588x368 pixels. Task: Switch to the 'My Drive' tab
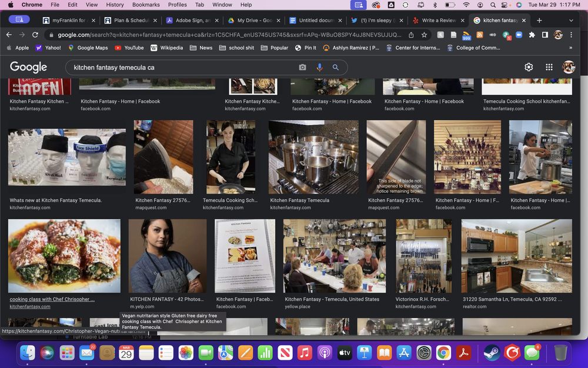250,20
